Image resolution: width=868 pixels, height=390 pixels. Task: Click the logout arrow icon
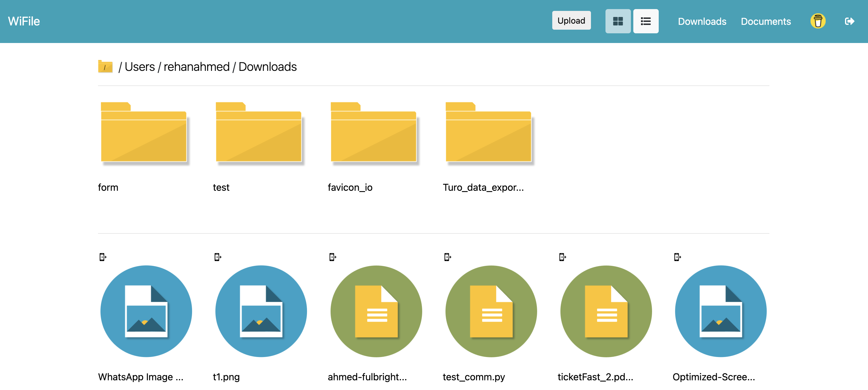coord(849,21)
